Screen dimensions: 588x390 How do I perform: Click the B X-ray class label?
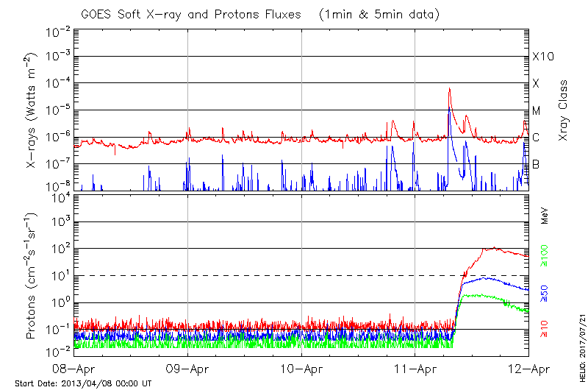[x=536, y=164]
